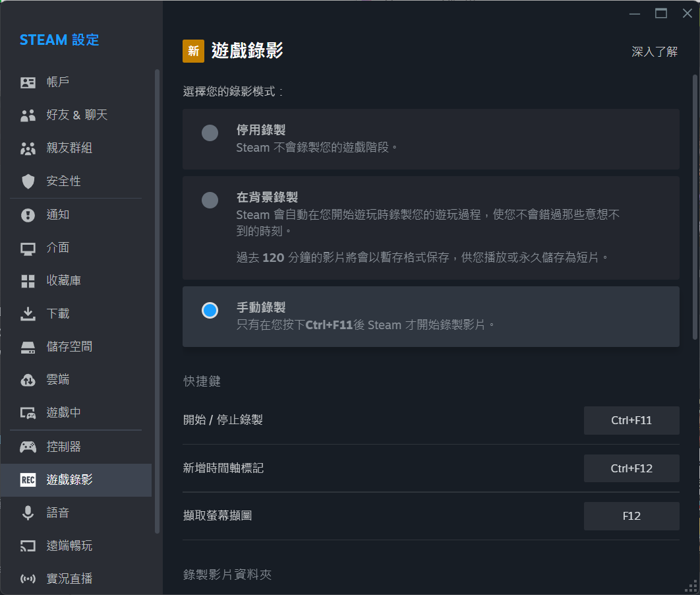Go to 安全性 settings

click(76, 181)
